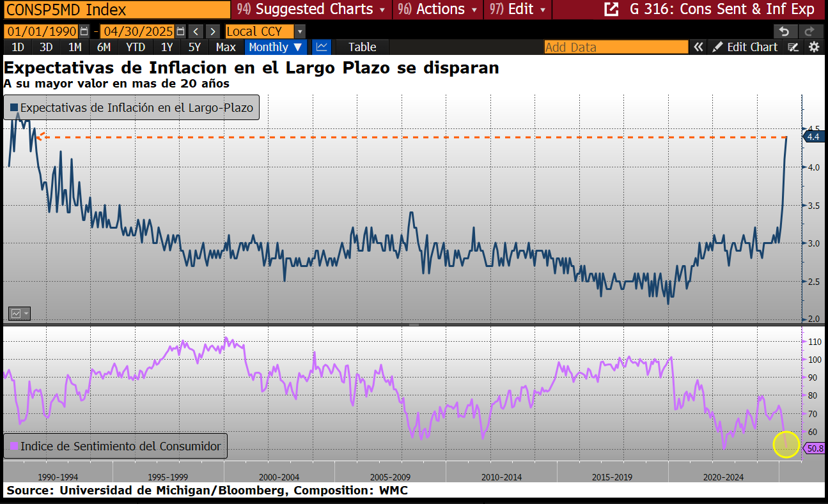Click the 2020-2024 x-axis label

(x=724, y=477)
